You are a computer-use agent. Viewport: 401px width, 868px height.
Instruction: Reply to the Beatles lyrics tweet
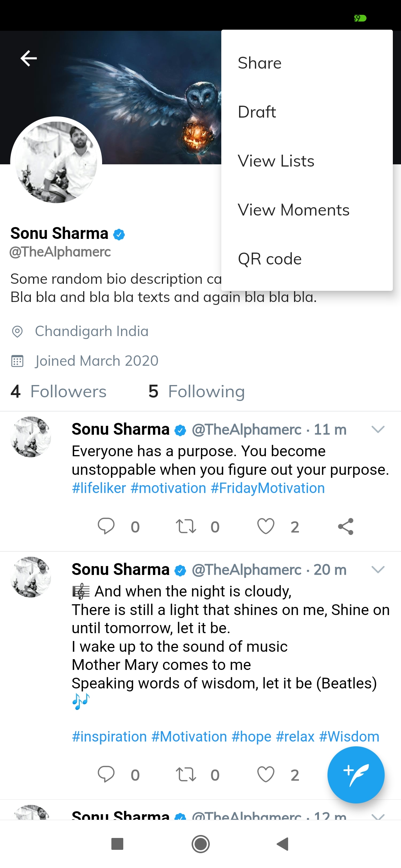[x=106, y=775]
